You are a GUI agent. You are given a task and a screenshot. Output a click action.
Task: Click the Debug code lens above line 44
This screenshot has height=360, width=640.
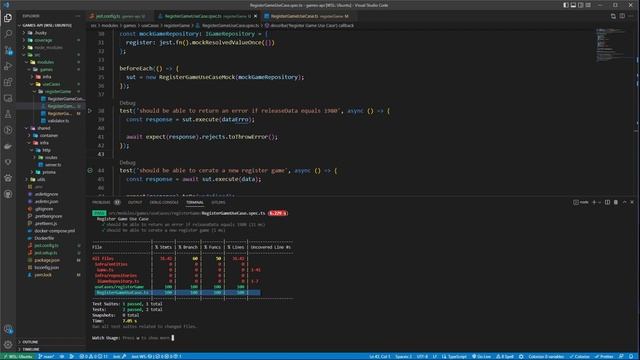(x=127, y=162)
